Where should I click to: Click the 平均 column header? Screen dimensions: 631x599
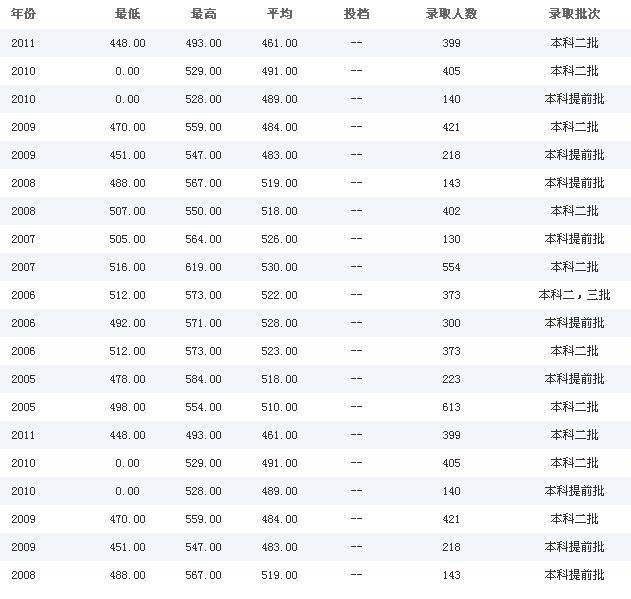point(280,14)
